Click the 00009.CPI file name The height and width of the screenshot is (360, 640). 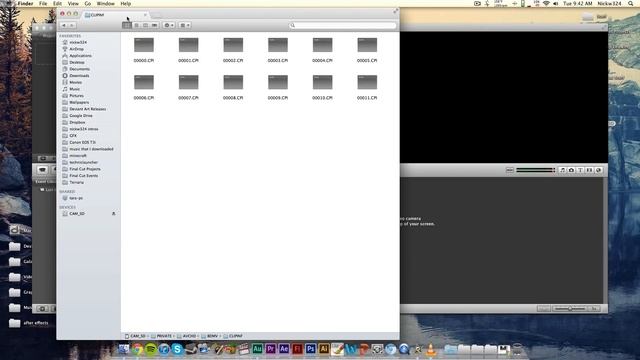(278, 98)
